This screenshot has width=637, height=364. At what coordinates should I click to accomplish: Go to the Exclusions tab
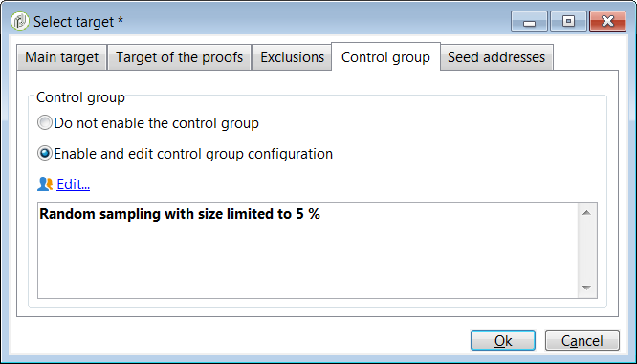point(292,57)
